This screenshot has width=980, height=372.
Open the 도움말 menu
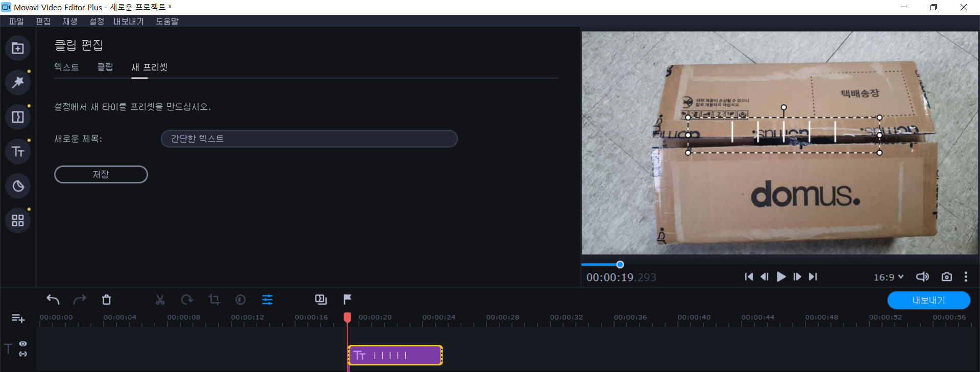167,21
